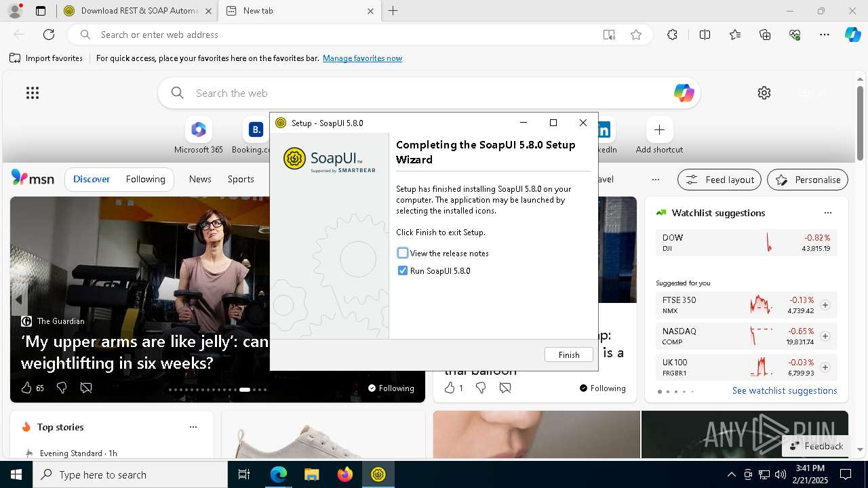Image resolution: width=868 pixels, height=488 pixels.
Task: Click taskbar search box
Action: point(130,474)
